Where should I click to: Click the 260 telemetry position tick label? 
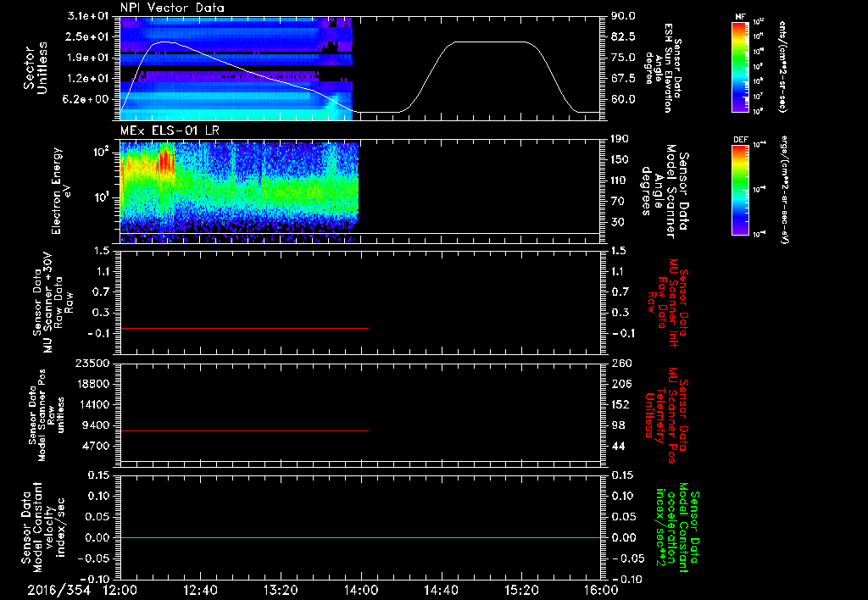coord(621,363)
